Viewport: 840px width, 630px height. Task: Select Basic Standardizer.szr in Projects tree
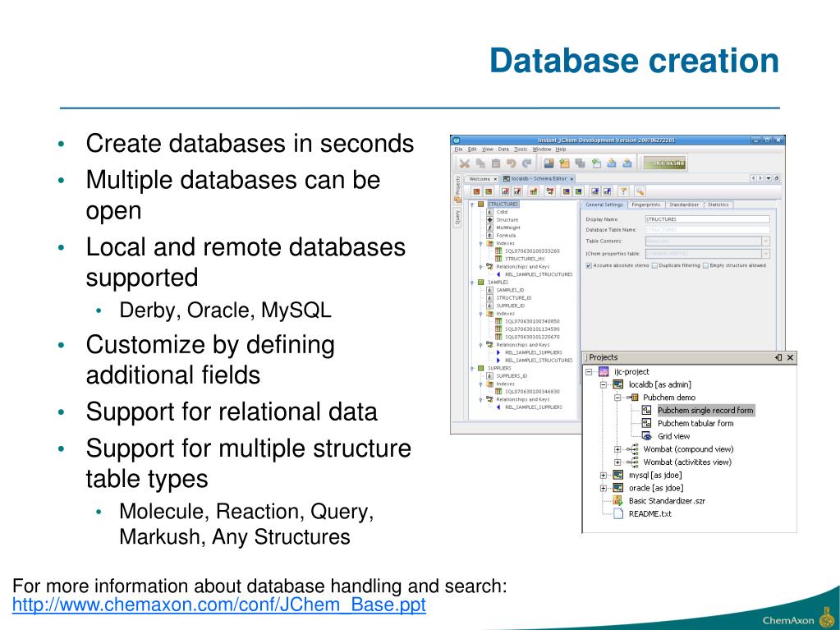[x=667, y=501]
